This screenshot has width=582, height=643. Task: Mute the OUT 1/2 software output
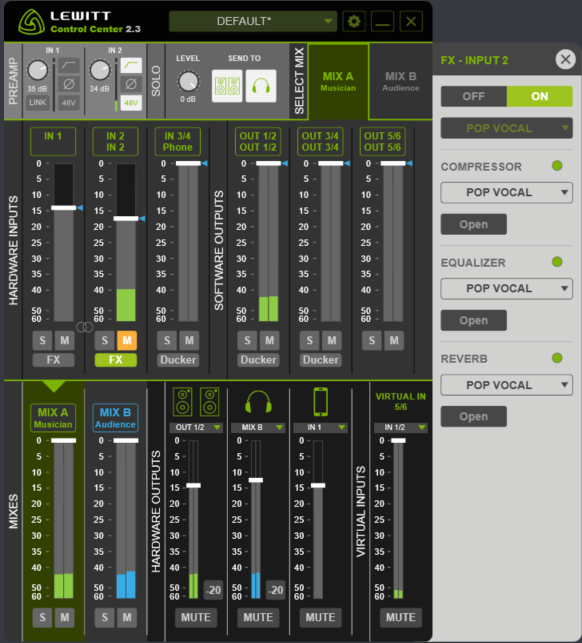click(x=269, y=340)
